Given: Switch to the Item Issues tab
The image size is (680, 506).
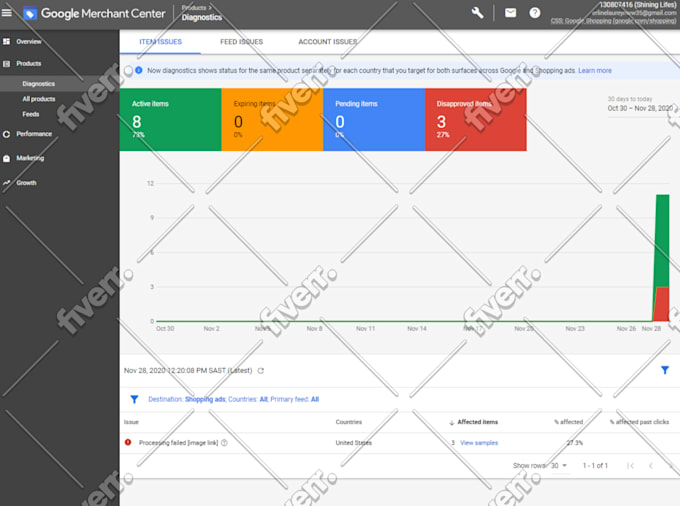Looking at the screenshot, I should 160,42.
